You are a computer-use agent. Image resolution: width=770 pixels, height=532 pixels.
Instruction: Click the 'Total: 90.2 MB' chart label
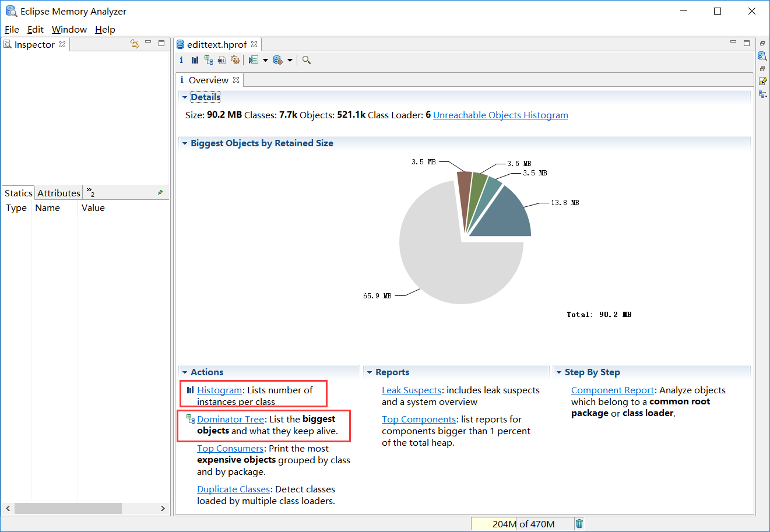click(599, 314)
